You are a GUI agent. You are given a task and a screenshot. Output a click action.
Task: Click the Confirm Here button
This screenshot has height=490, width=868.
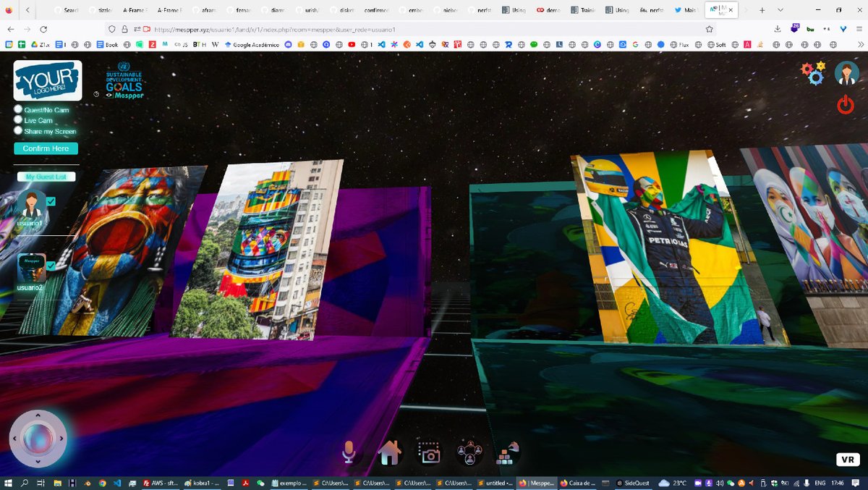pos(46,148)
